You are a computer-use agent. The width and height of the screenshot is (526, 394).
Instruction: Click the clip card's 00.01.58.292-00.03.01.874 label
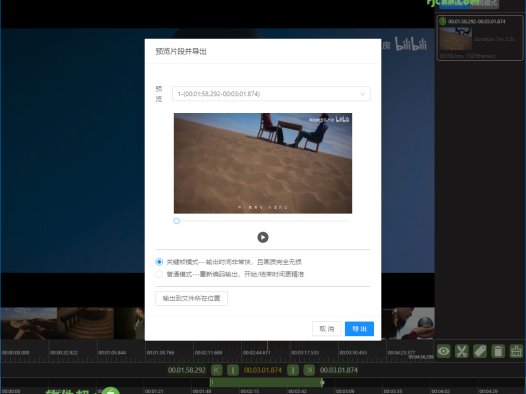[477, 21]
